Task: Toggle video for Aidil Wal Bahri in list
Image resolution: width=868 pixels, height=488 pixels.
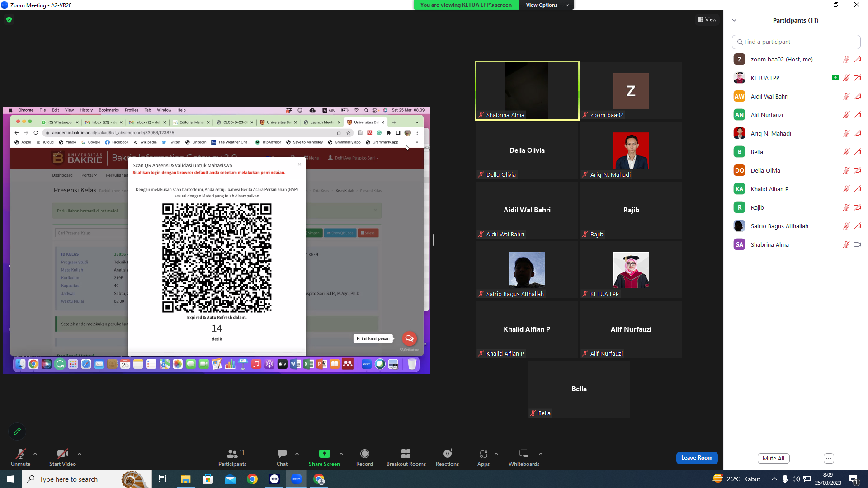Action: (857, 96)
